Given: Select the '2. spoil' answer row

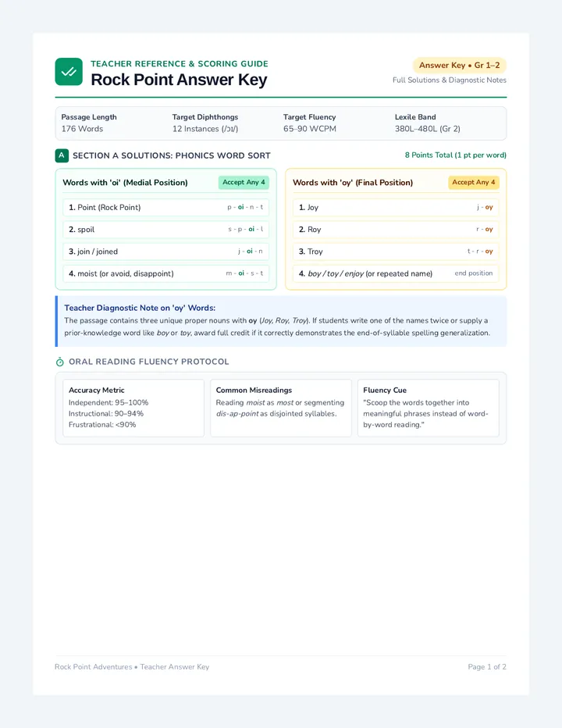Looking at the screenshot, I should point(165,230).
